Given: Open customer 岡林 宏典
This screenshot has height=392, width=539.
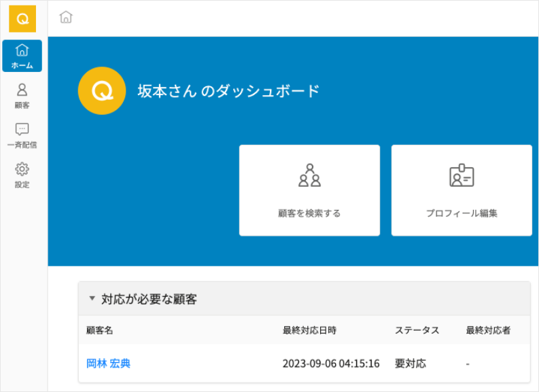Looking at the screenshot, I should (108, 363).
